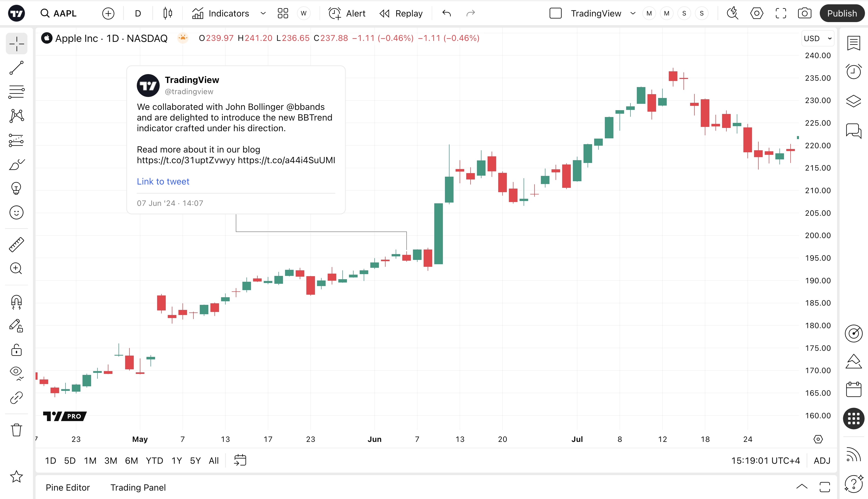The image size is (868, 499).
Task: Open the USD currency dropdown
Action: point(818,38)
